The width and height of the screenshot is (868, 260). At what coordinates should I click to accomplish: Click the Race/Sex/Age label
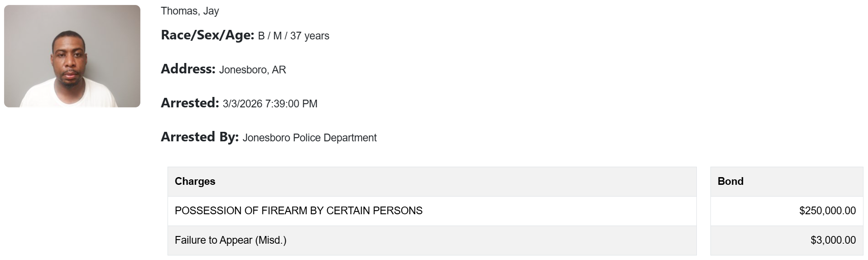[x=207, y=35]
